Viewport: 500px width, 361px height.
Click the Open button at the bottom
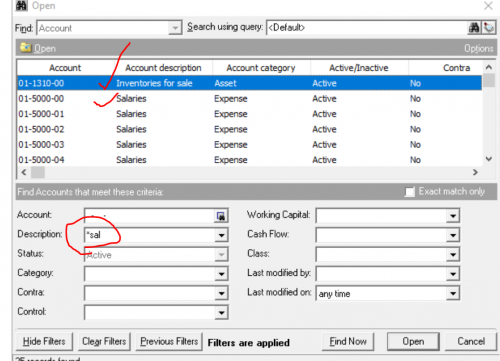coord(413,341)
